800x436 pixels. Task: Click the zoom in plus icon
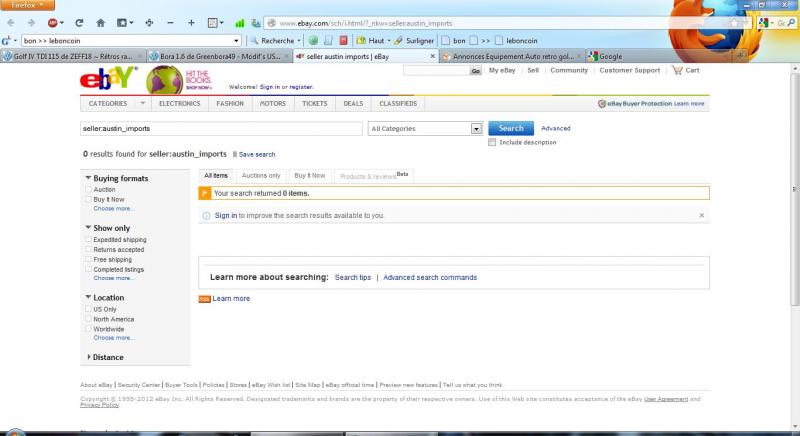coord(191,23)
